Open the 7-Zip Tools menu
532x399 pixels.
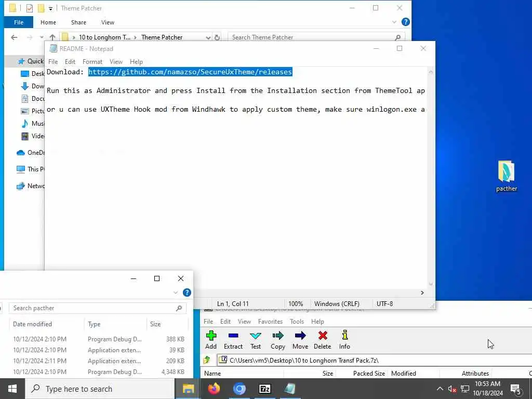(297, 321)
